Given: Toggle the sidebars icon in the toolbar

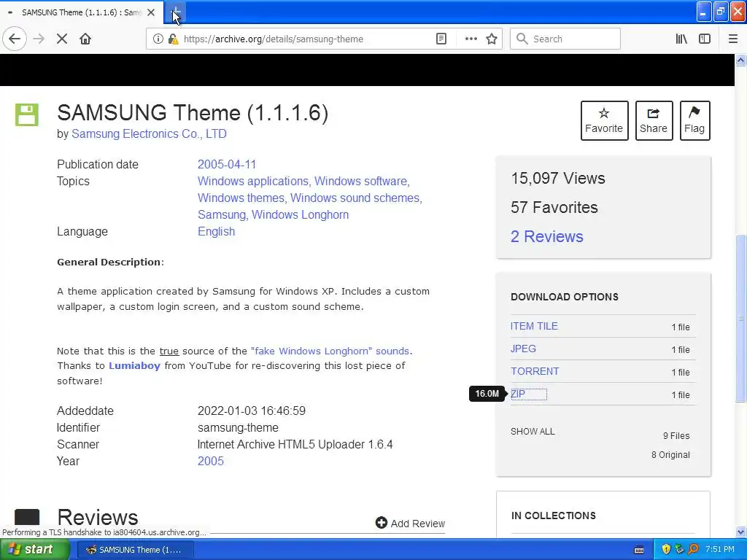Looking at the screenshot, I should click(x=705, y=39).
